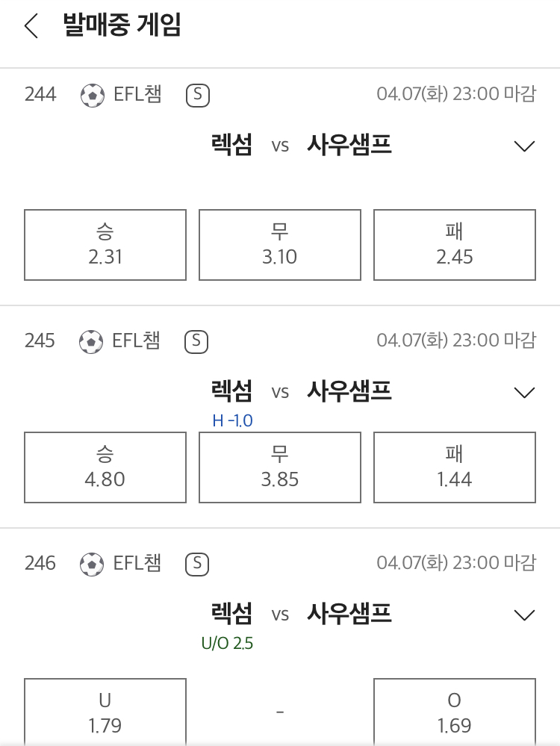Image resolution: width=560 pixels, height=746 pixels.
Task: Tap soccer ball icon for game 246
Action: click(92, 565)
